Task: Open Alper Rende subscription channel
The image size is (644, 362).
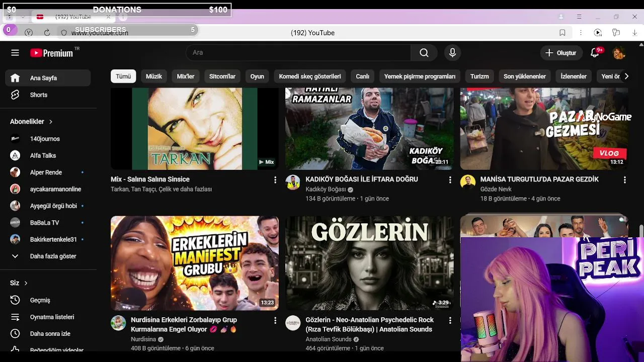Action: click(48, 172)
